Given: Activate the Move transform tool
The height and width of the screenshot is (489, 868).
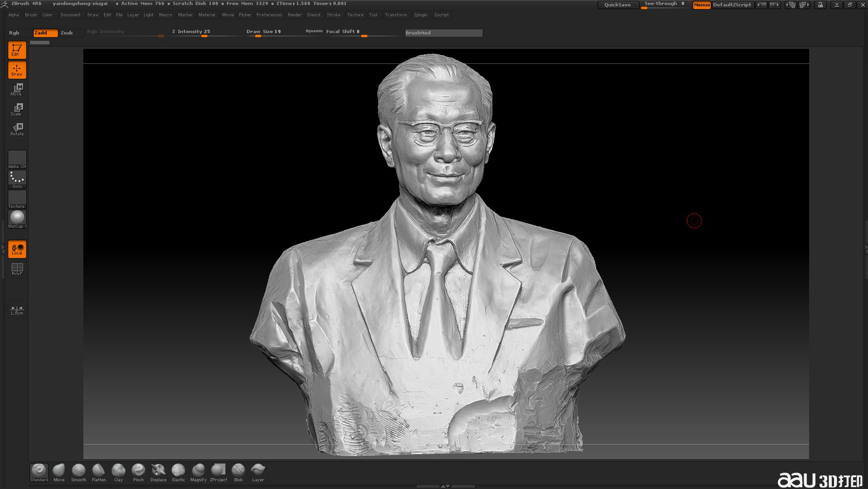Looking at the screenshot, I should click(17, 90).
